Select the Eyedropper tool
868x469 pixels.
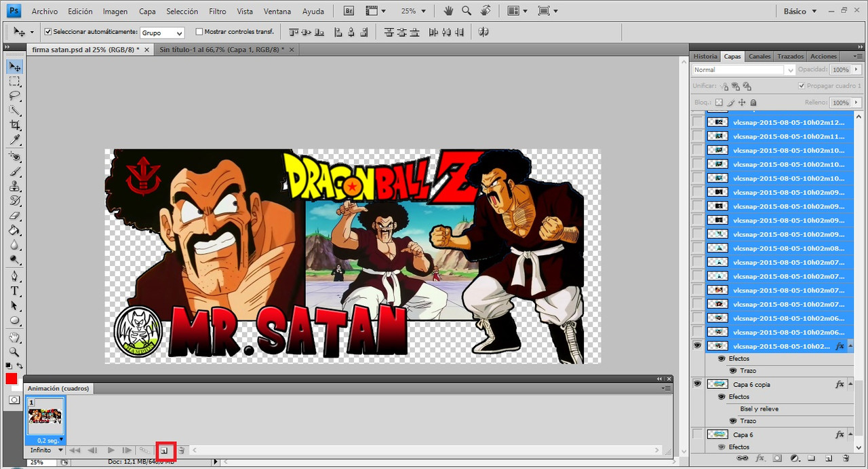(14, 140)
